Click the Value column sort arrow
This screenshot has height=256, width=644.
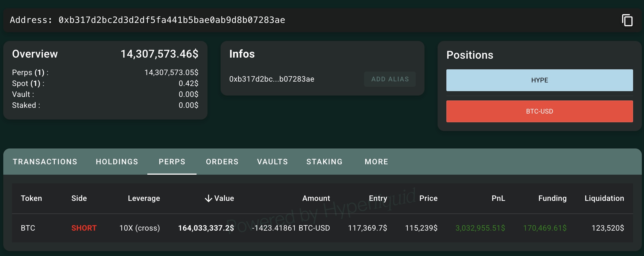pyautogui.click(x=208, y=198)
